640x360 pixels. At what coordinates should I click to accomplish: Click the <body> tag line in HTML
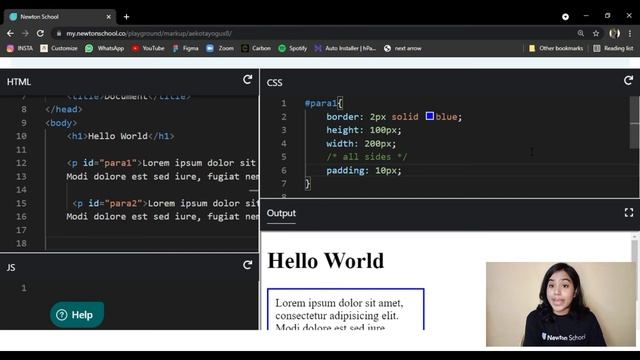[61, 123]
